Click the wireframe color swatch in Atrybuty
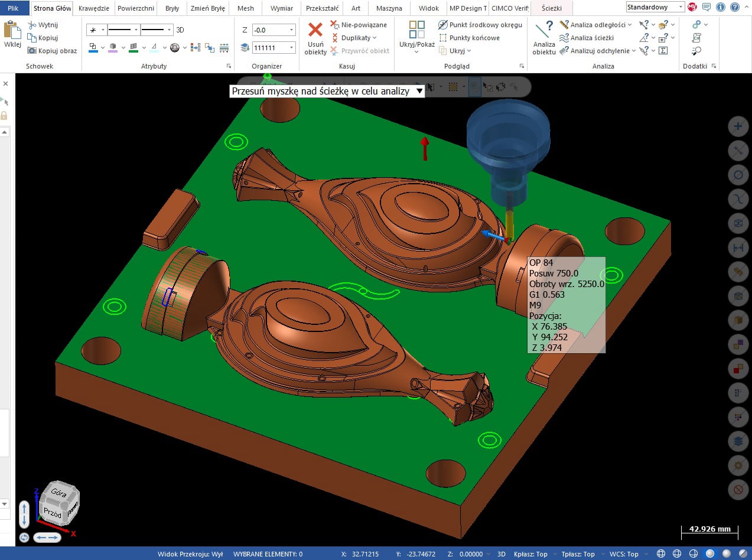 [93, 48]
